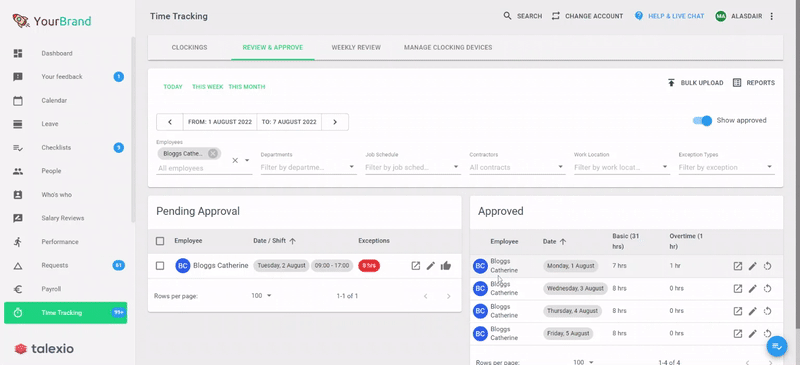Screen dimensions: 800x365
Task: Open pending Tuesday entry in new window
Action: click(416, 265)
